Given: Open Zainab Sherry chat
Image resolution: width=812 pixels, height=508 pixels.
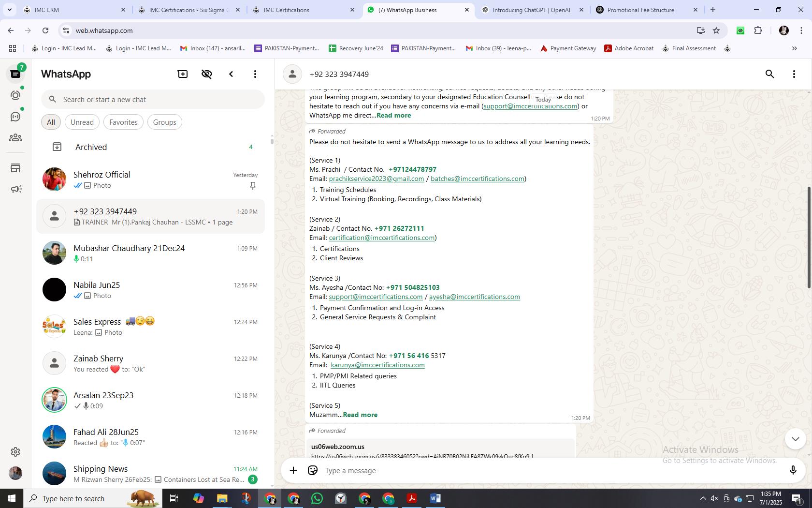Looking at the screenshot, I should [x=150, y=363].
